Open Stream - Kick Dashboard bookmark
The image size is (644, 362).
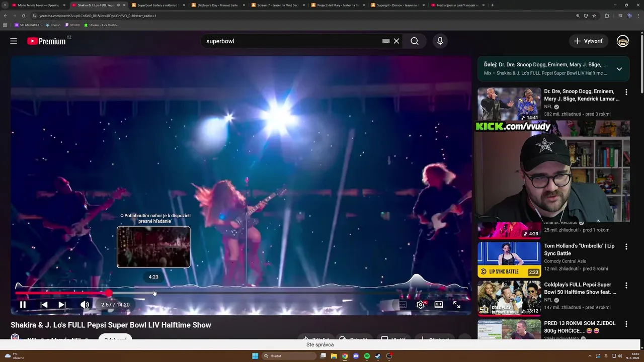(x=102, y=25)
